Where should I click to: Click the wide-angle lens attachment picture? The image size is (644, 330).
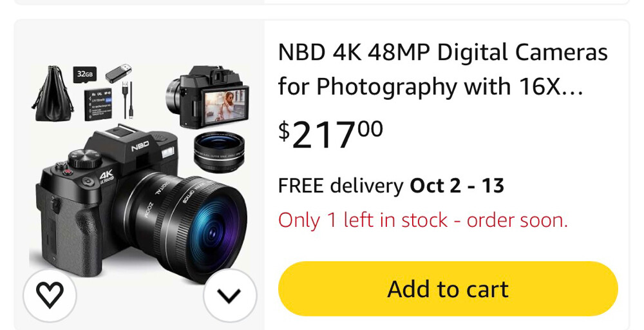pos(219,151)
